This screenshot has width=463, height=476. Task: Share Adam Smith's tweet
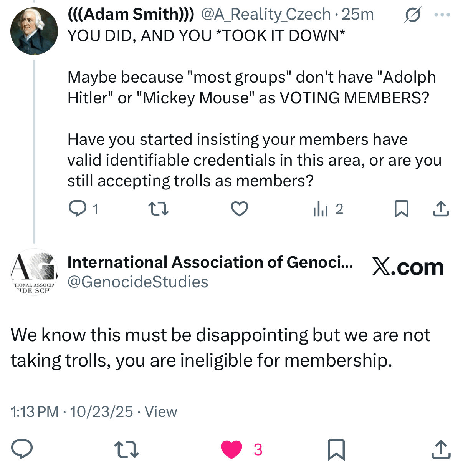coord(441,209)
